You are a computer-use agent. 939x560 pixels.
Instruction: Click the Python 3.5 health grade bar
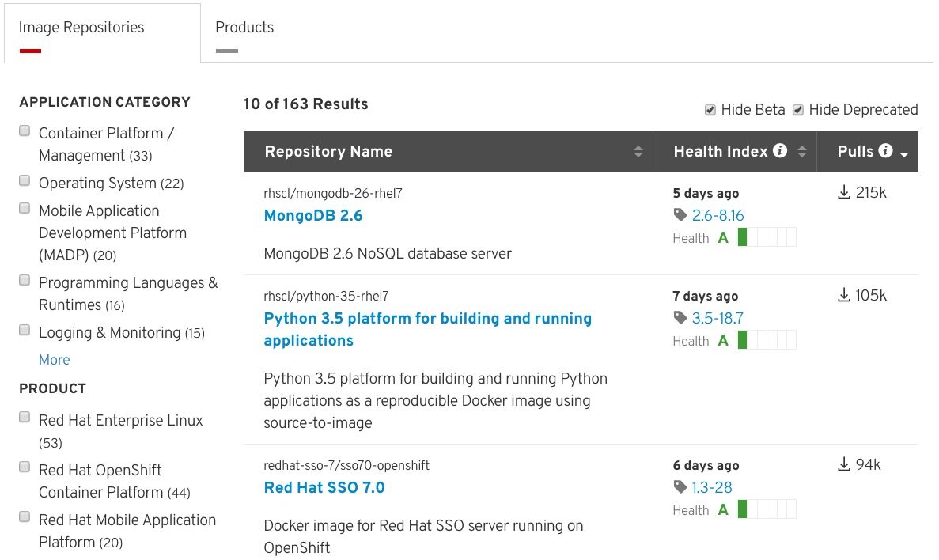pyautogui.click(x=767, y=340)
